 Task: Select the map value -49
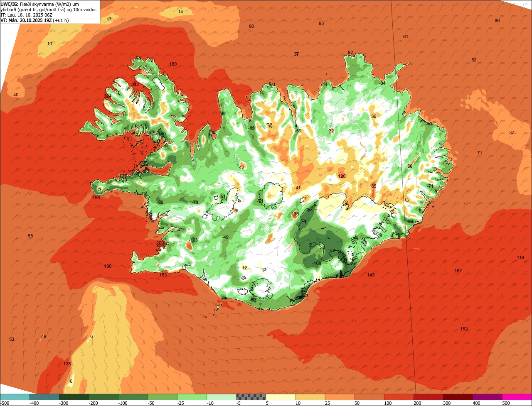tap(225, 237)
